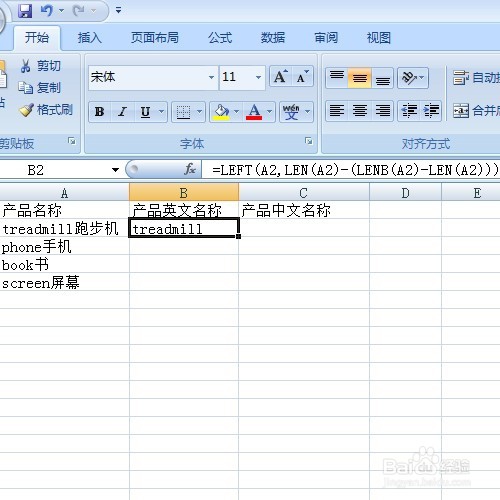Open the font color dropdown arrow
Viewport: 500px width, 500px height.
270,112
